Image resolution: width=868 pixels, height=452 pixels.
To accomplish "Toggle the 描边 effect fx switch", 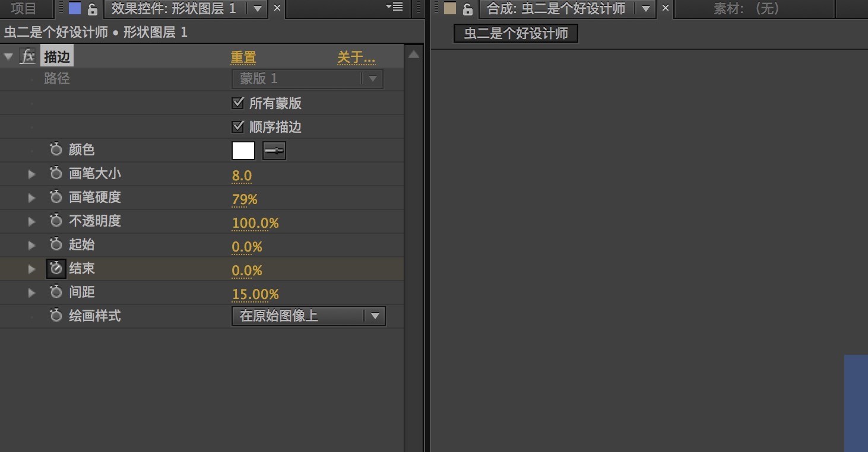I will point(28,57).
